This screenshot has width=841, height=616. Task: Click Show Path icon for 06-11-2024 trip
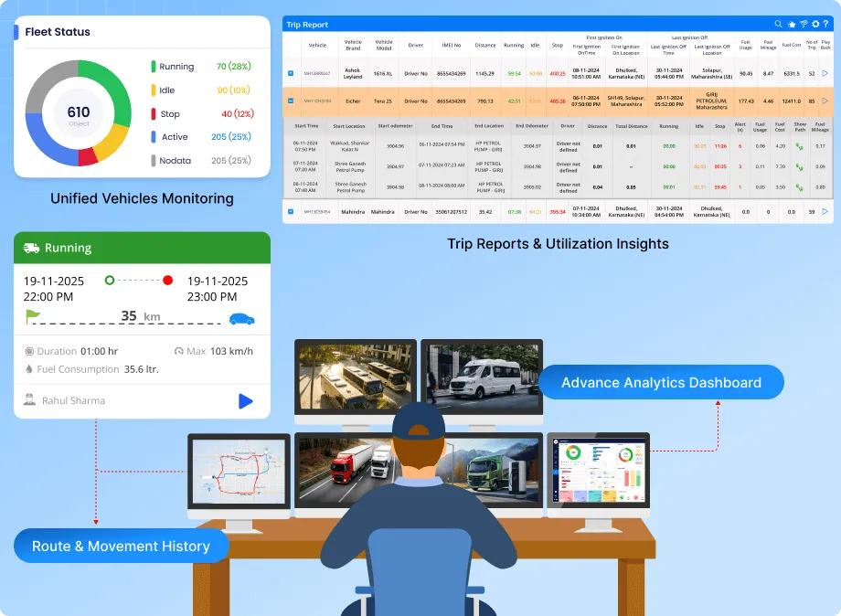coord(800,145)
